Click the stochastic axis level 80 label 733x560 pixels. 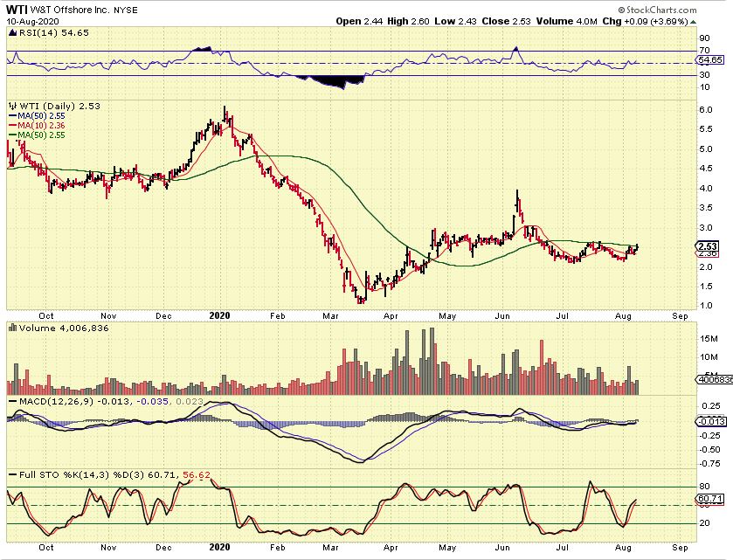tap(704, 487)
